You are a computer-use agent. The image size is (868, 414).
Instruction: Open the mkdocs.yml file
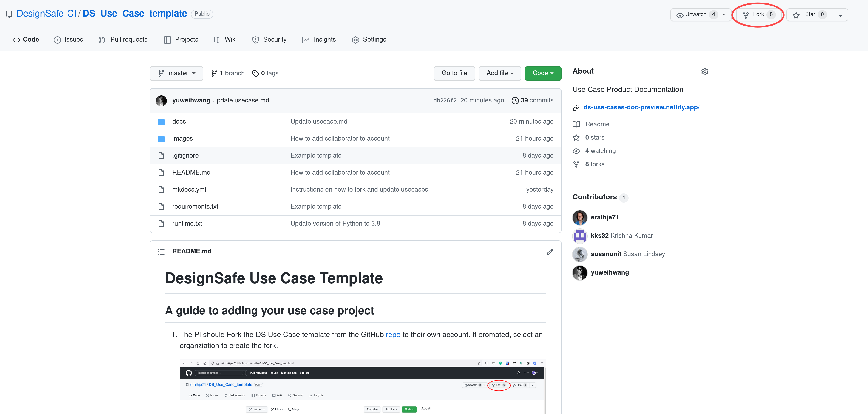(x=189, y=189)
